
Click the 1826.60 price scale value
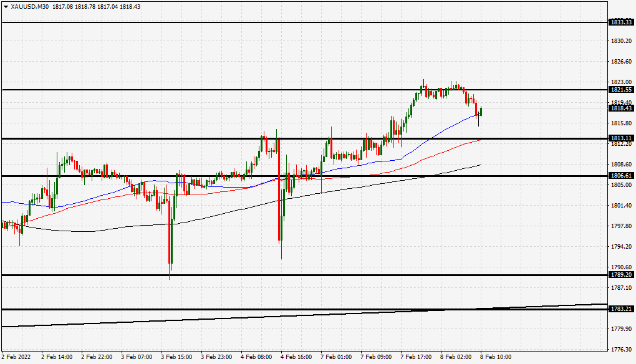tap(622, 62)
